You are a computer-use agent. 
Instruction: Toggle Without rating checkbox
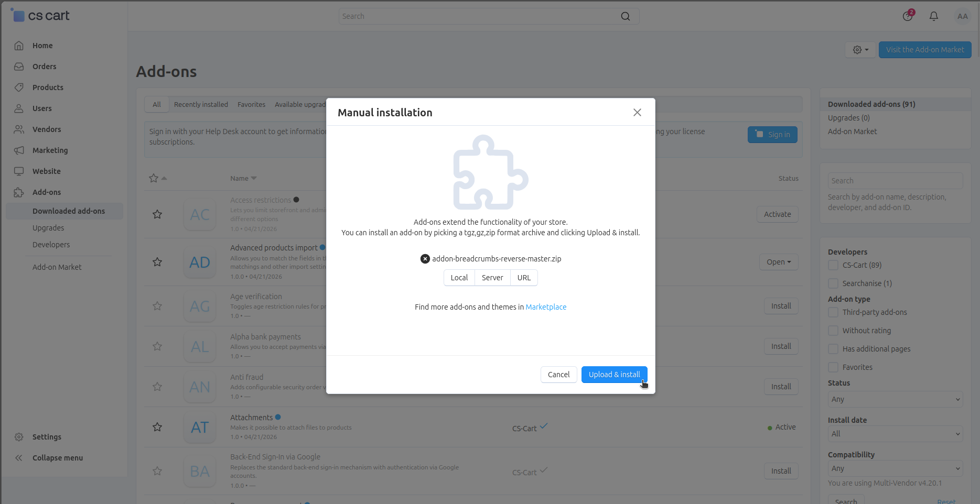pos(833,331)
